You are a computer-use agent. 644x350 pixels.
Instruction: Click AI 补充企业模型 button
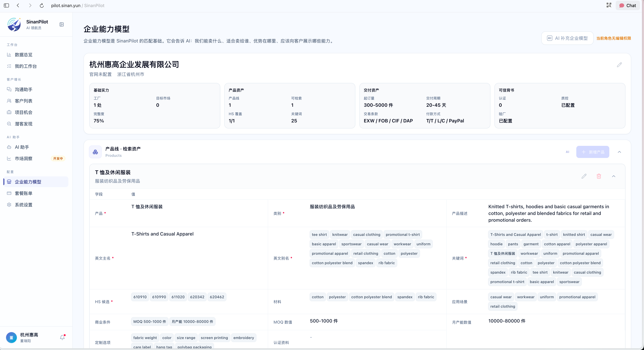pyautogui.click(x=567, y=38)
